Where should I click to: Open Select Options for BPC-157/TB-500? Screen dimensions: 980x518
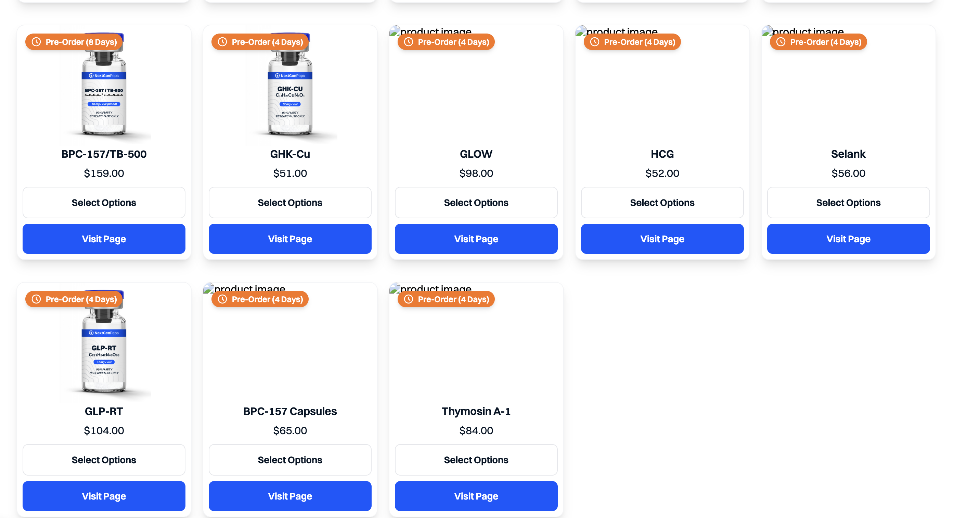104,202
